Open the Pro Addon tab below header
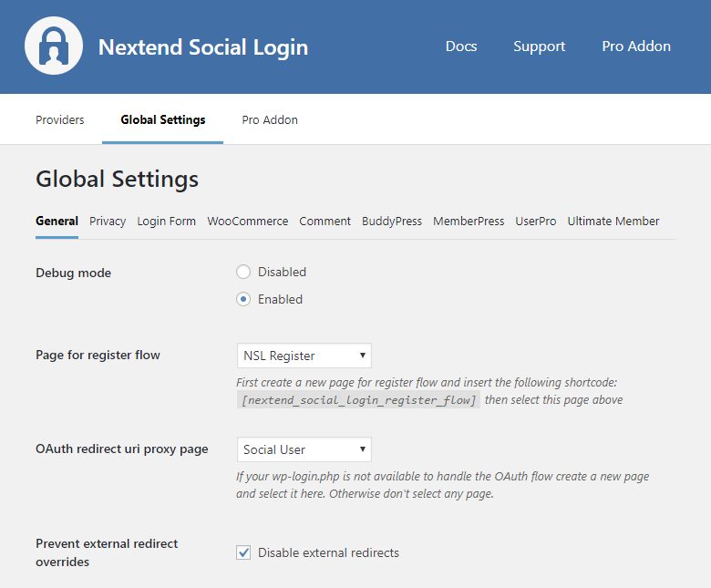This screenshot has width=711, height=588. pyautogui.click(x=270, y=119)
